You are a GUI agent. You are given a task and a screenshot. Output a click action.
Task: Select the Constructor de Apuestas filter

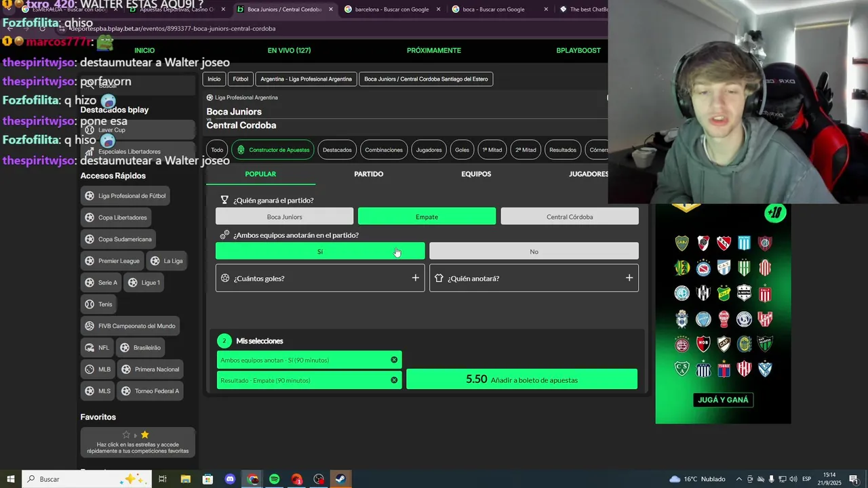(x=273, y=150)
